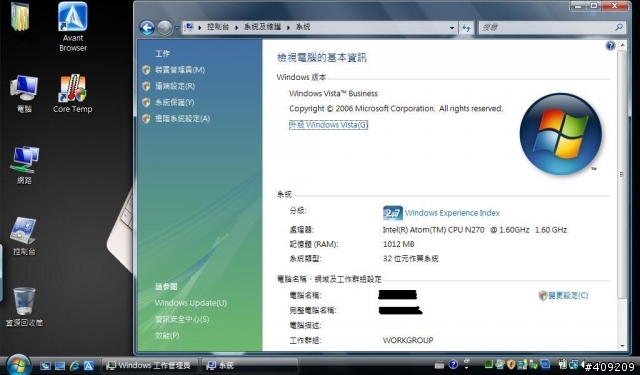640x375 pixels.
Task: Open the Avant Browser desktop icon
Action: 73,27
